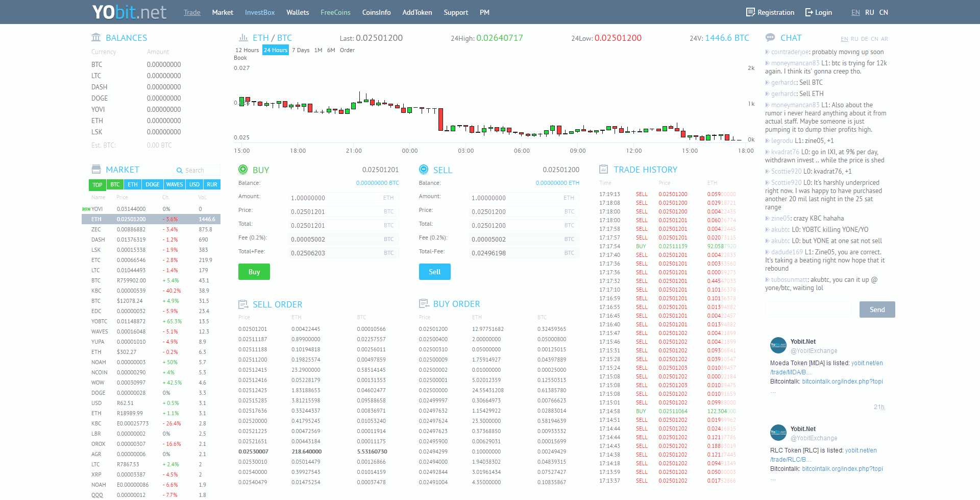
Task: Select the XRP market row
Action: [151, 474]
